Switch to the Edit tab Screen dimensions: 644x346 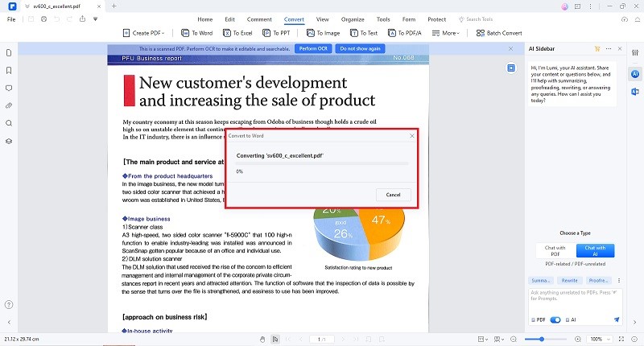click(229, 19)
